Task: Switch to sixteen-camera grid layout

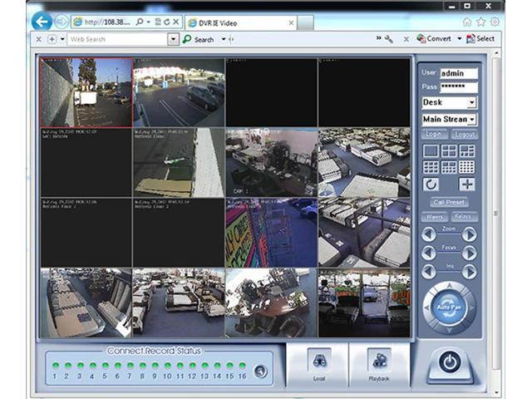Action: [467, 167]
